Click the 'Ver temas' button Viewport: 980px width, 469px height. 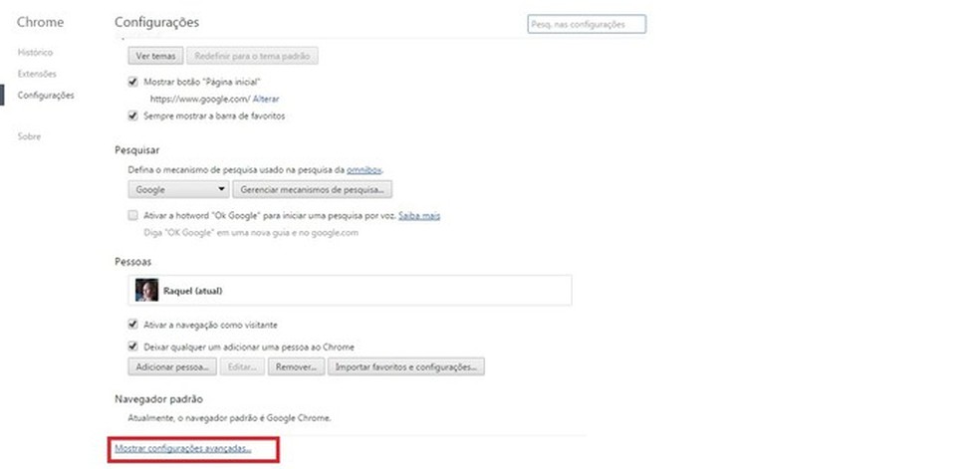156,57
